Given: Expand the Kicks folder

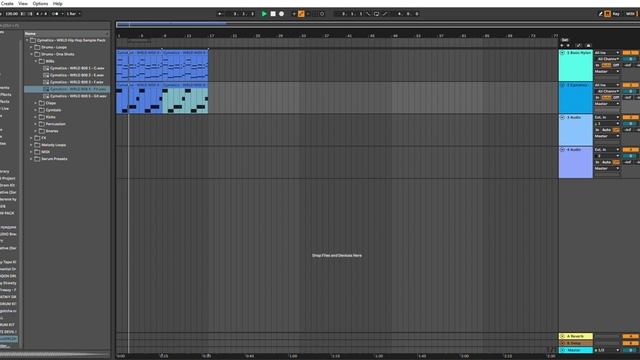Looking at the screenshot, I should (36, 117).
